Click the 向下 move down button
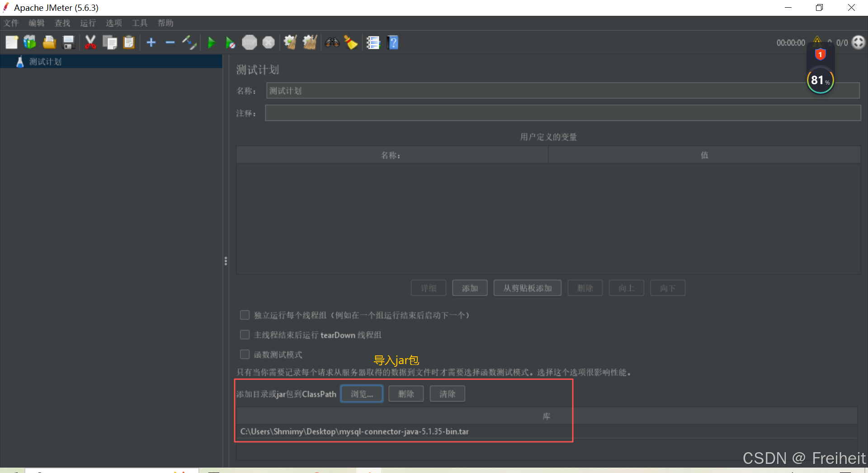 pyautogui.click(x=668, y=288)
